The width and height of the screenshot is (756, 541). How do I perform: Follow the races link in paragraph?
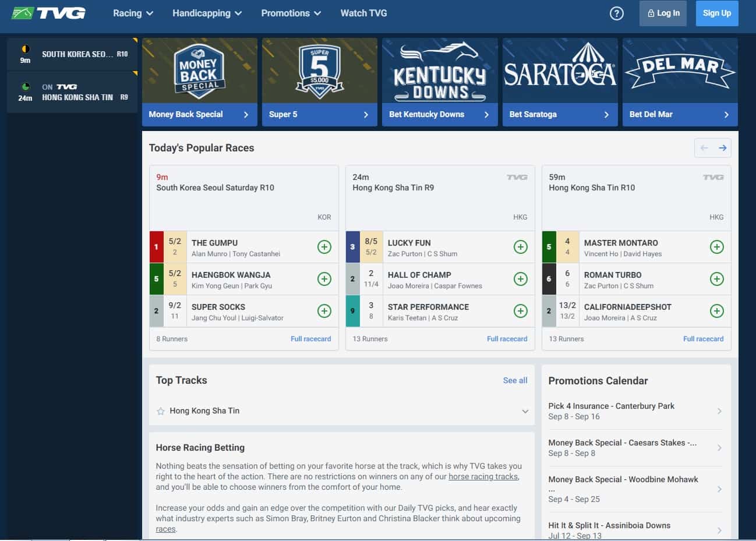point(165,529)
